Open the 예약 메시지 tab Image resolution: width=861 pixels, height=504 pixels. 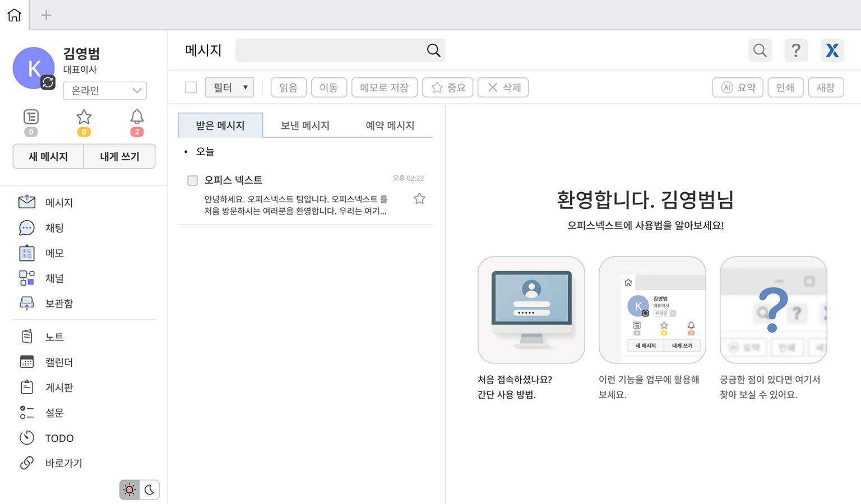point(390,125)
